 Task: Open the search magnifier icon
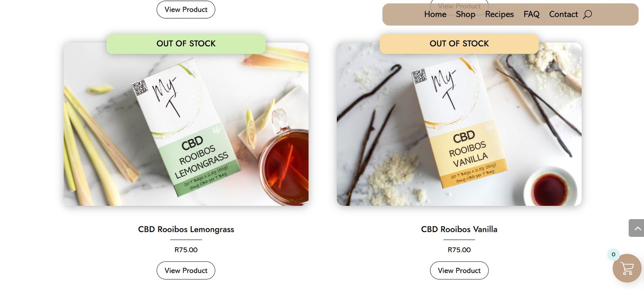[587, 14]
